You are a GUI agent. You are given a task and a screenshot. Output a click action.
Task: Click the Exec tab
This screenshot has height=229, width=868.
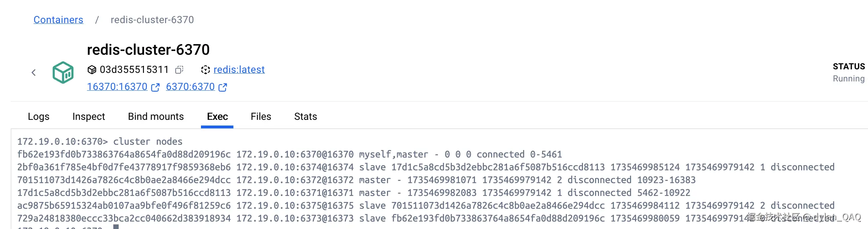click(x=217, y=117)
